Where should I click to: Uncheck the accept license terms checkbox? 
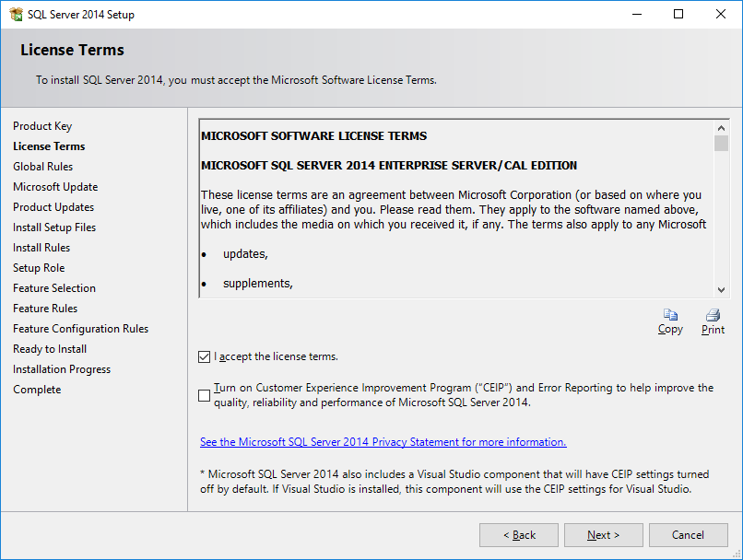pyautogui.click(x=205, y=357)
